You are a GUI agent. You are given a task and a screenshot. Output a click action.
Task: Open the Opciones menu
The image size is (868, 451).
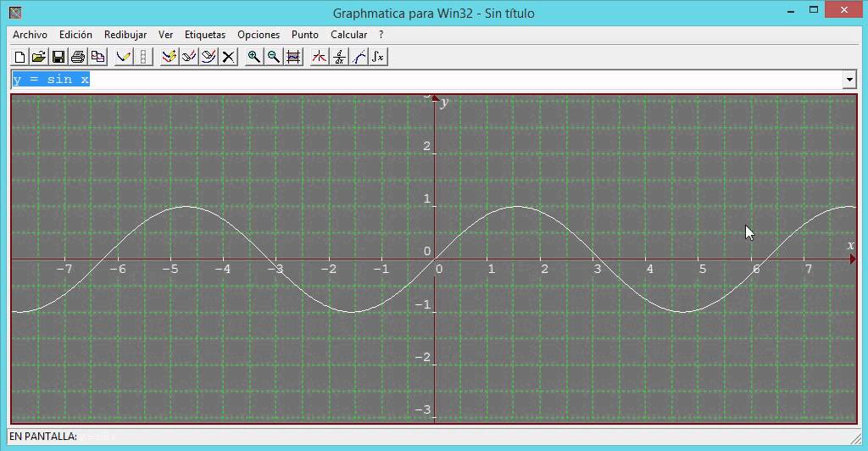259,34
